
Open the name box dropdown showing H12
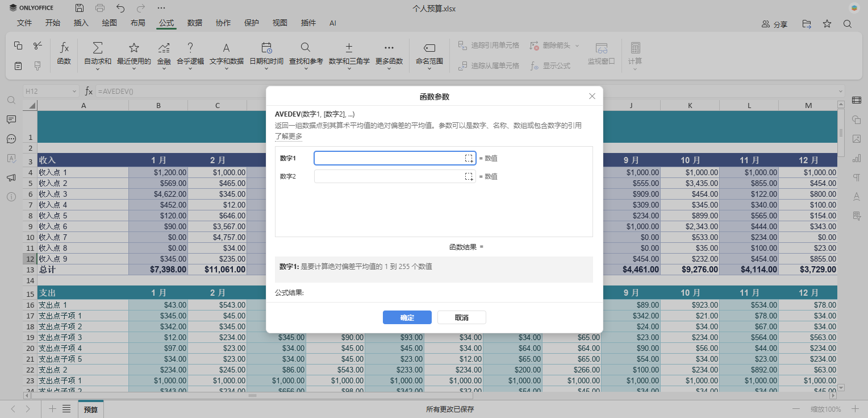(x=73, y=90)
